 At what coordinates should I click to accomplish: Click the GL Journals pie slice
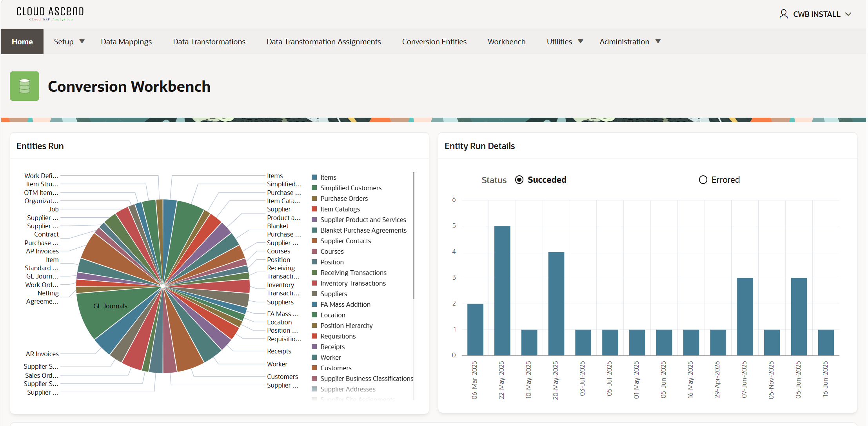tap(110, 306)
